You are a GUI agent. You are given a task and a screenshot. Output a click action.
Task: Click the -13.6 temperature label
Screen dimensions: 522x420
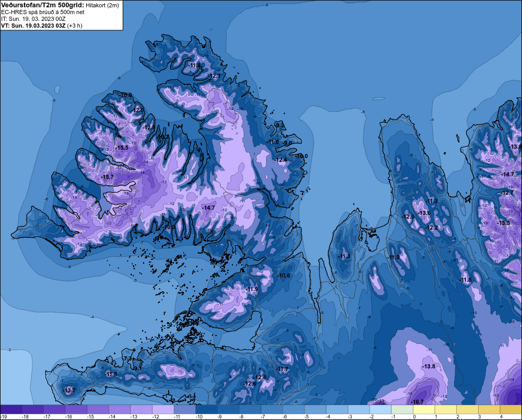point(424,213)
